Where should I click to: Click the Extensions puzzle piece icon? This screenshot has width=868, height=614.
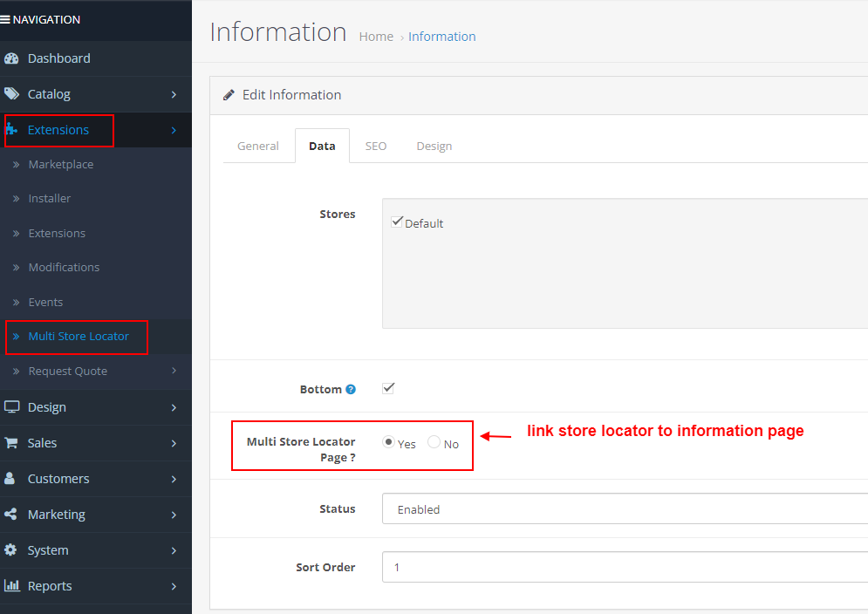coord(11,130)
